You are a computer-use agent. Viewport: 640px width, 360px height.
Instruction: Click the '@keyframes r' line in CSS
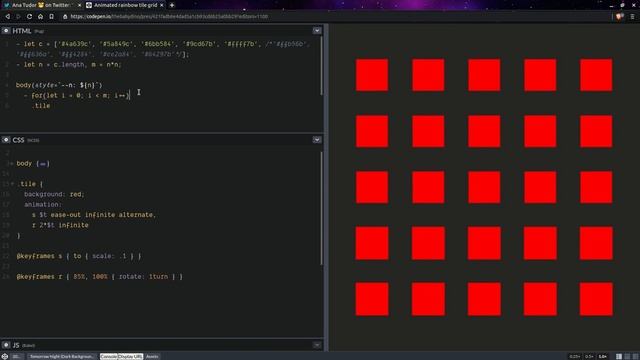[x=100, y=276]
